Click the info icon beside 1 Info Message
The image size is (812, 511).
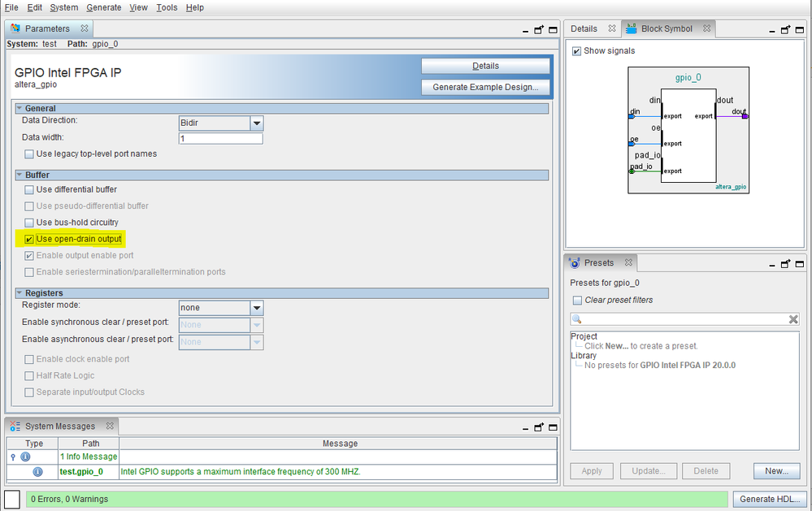coord(24,457)
